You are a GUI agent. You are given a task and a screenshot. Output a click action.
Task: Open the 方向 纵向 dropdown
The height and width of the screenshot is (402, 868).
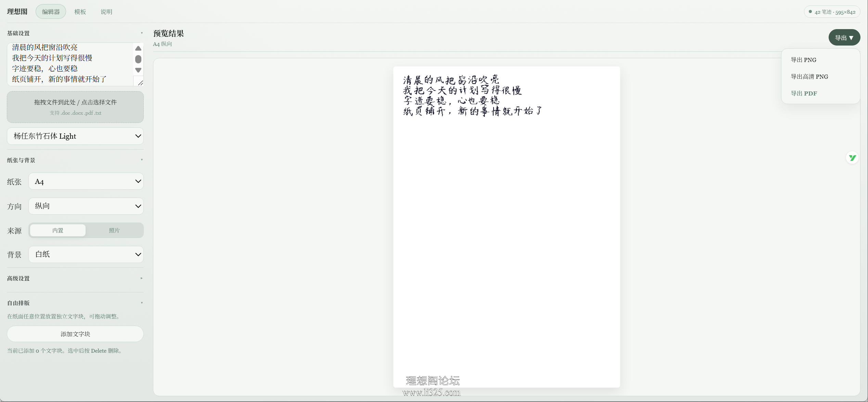click(86, 206)
